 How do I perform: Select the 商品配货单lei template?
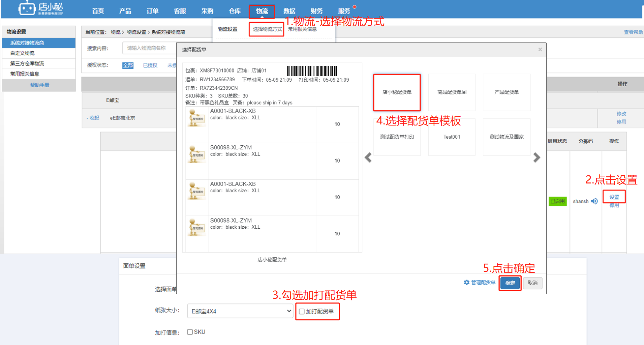pos(452,92)
